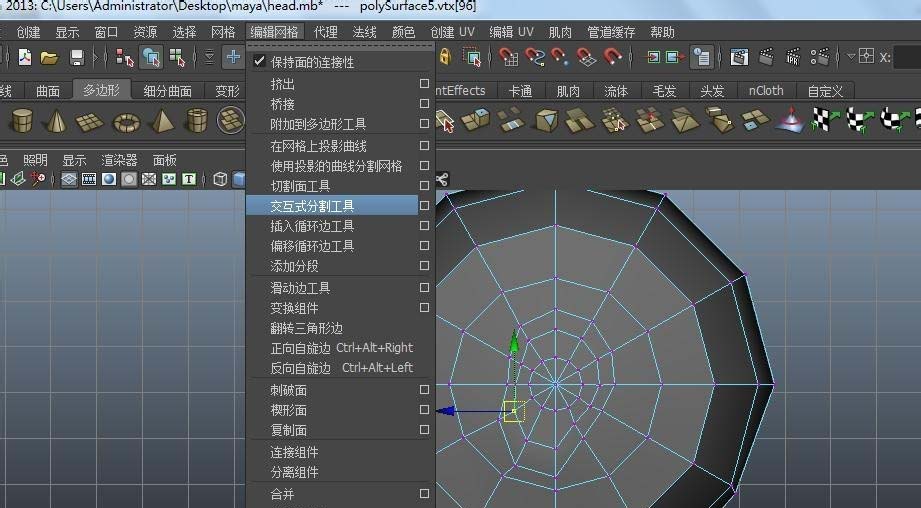This screenshot has width=921, height=508.
Task: Click the Bridge shelf icon
Action: tap(510, 119)
